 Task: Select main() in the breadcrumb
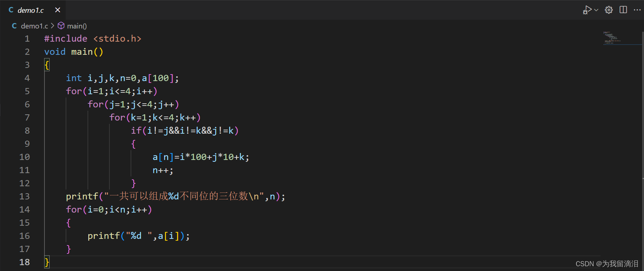pos(77,26)
